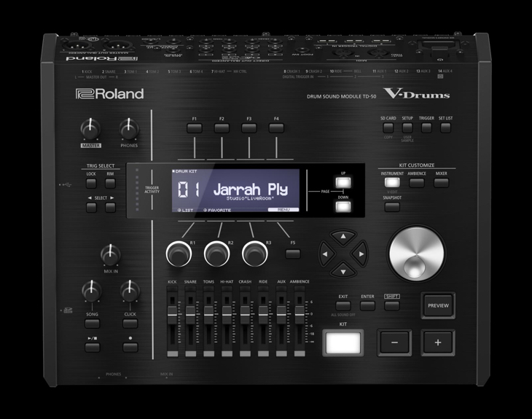
Task: Click the Jarrah Ply kit name
Action: (x=251, y=189)
